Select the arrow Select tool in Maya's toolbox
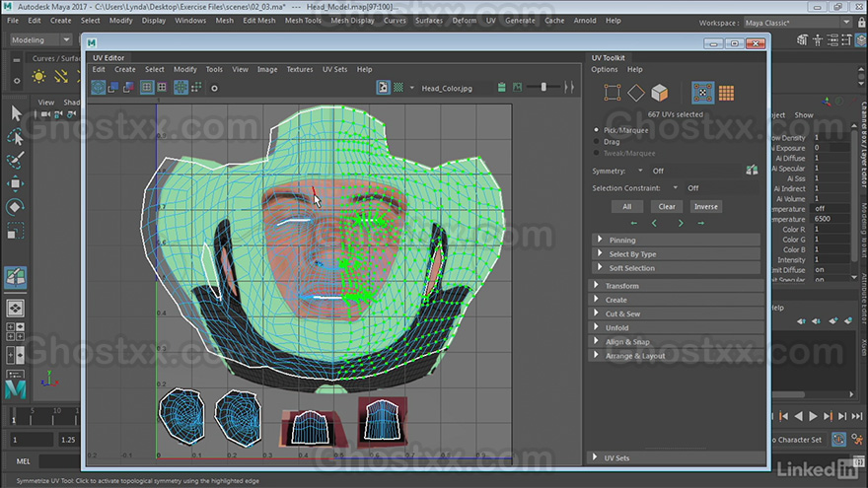868x488 pixels. tap(16, 113)
